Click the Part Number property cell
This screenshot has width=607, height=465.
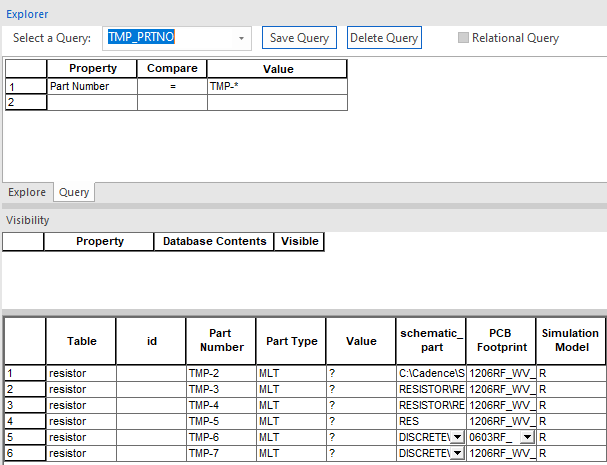[x=92, y=86]
